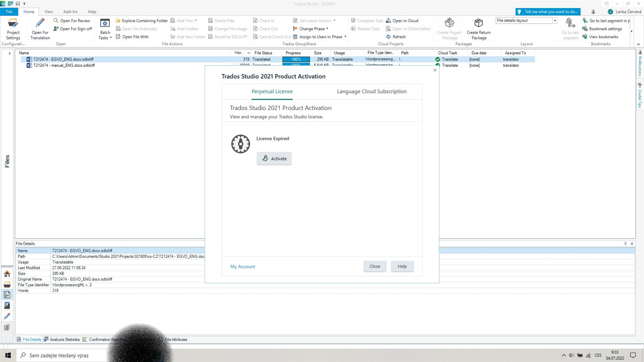Open the File details layout dropdown

(555, 20)
